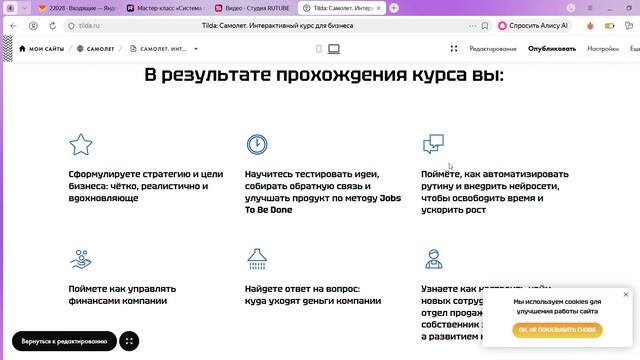Select the desktop screen preview icon
The image size is (640, 360).
tap(333, 49)
